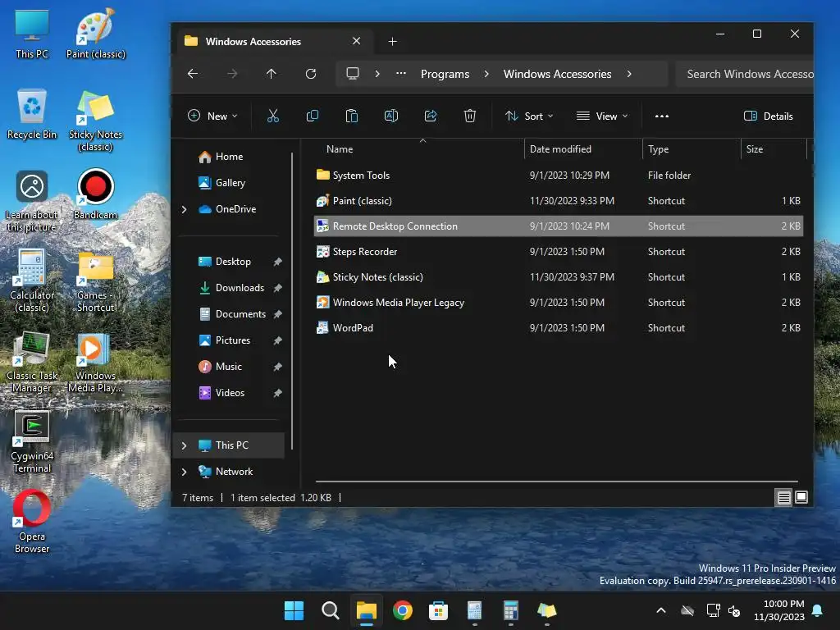Open Search from the taskbar

[330, 610]
